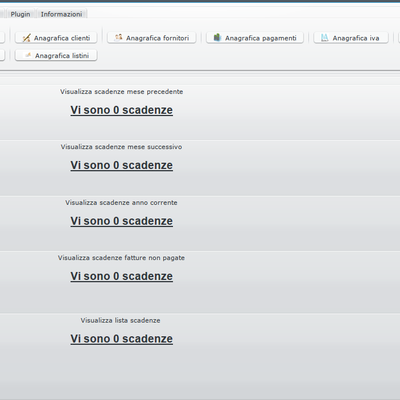The width and height of the screenshot is (400, 400).
Task: Click the blue icon on Anagrafica iva
Action: (x=325, y=38)
